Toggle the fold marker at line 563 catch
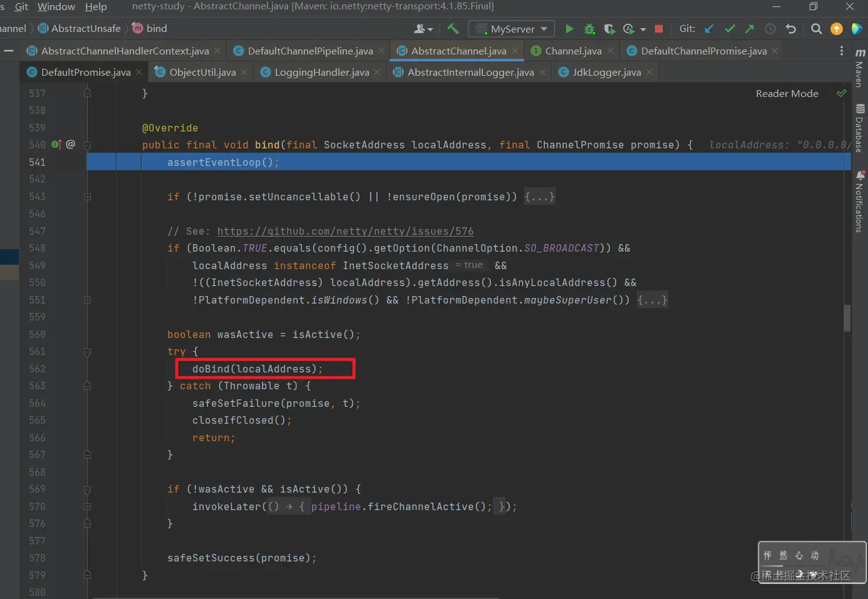This screenshot has width=868, height=599. tap(87, 386)
